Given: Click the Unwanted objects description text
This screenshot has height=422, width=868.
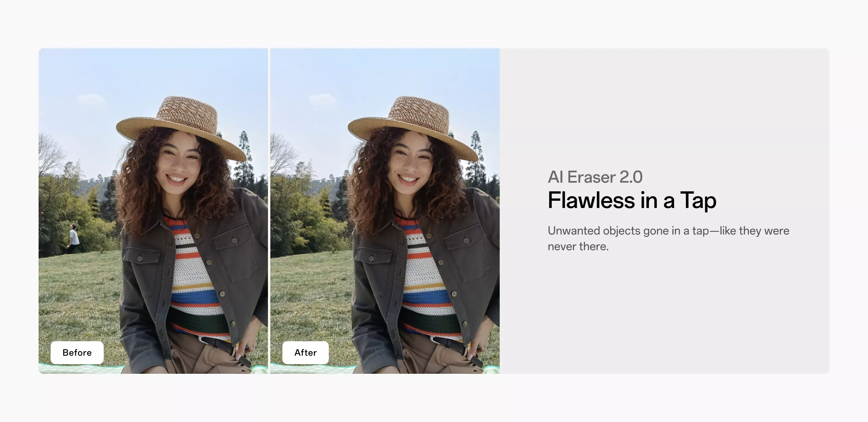Looking at the screenshot, I should (668, 238).
